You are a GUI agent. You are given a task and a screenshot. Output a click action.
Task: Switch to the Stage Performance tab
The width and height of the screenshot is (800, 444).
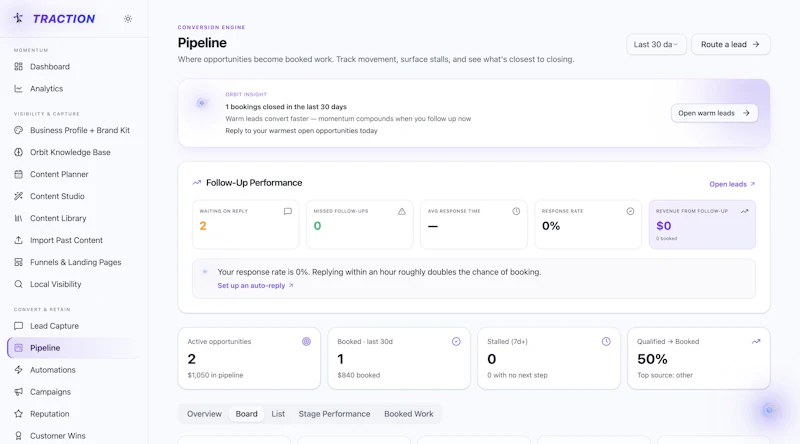[334, 414]
